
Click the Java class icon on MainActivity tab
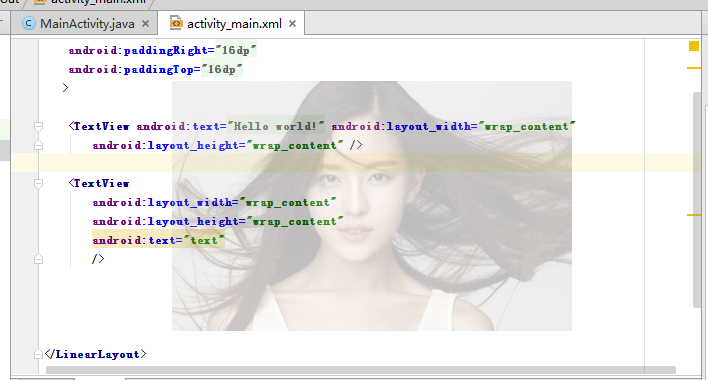(29, 23)
